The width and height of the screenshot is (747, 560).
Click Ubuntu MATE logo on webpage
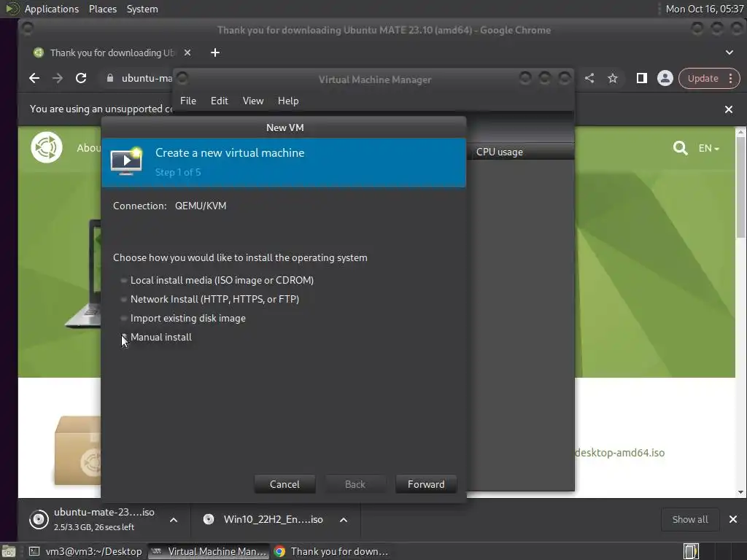click(47, 147)
